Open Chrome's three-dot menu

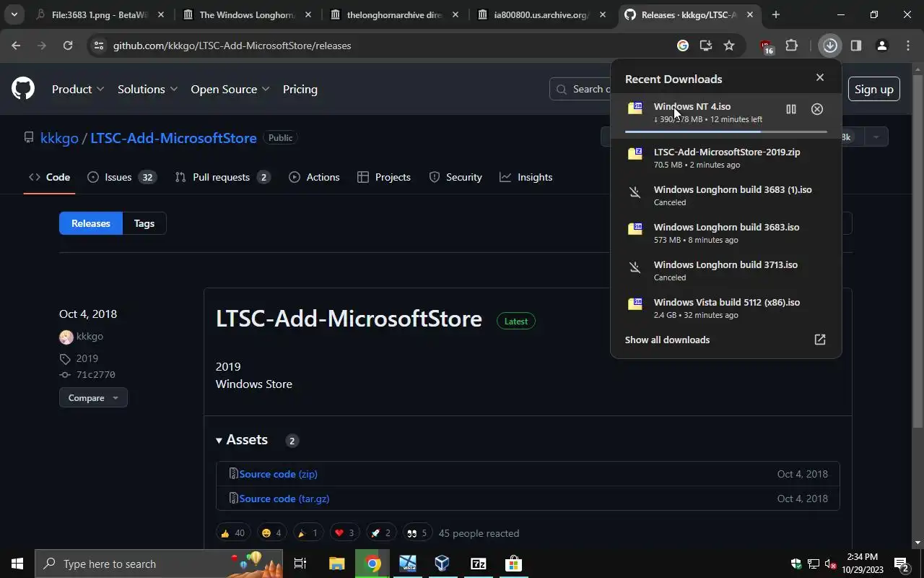(908, 46)
